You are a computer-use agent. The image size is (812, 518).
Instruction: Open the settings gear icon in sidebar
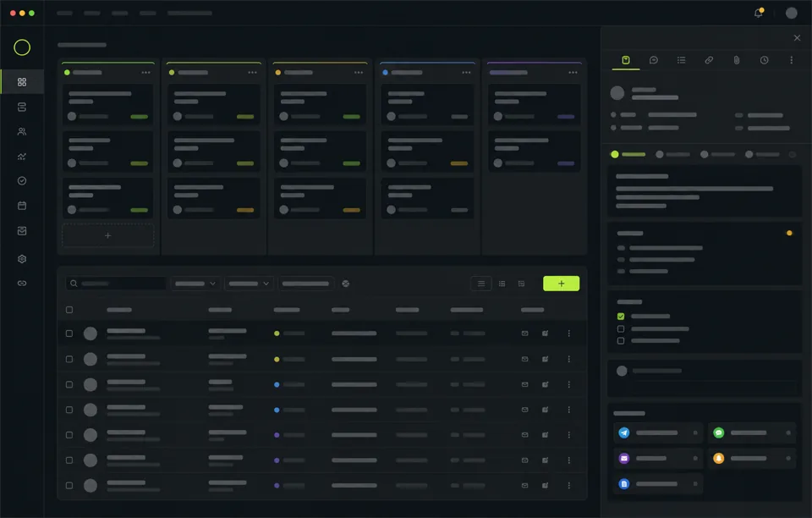(x=22, y=259)
